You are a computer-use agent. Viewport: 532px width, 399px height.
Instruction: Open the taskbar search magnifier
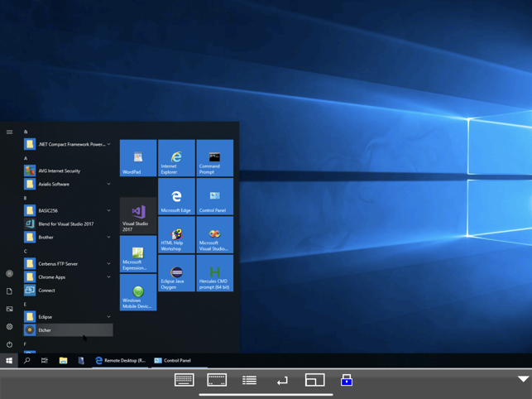26,360
